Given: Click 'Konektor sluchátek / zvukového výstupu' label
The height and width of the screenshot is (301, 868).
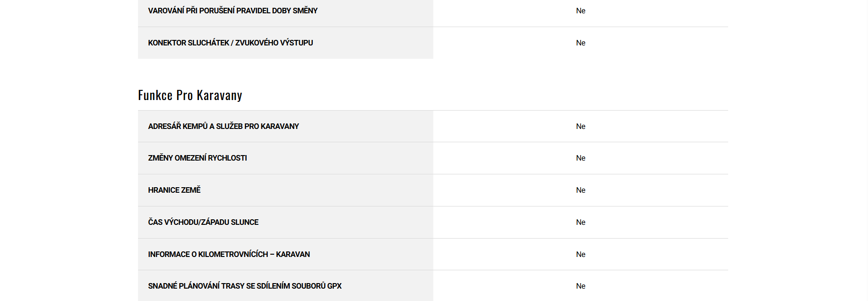Looking at the screenshot, I should pyautogui.click(x=230, y=43).
